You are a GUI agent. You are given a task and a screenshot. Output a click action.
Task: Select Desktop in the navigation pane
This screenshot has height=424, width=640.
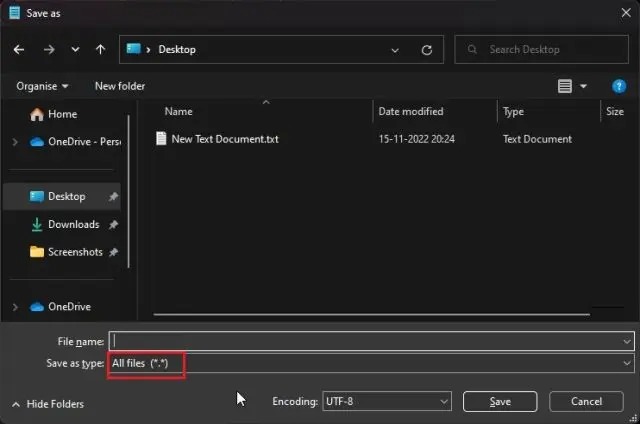click(62, 197)
